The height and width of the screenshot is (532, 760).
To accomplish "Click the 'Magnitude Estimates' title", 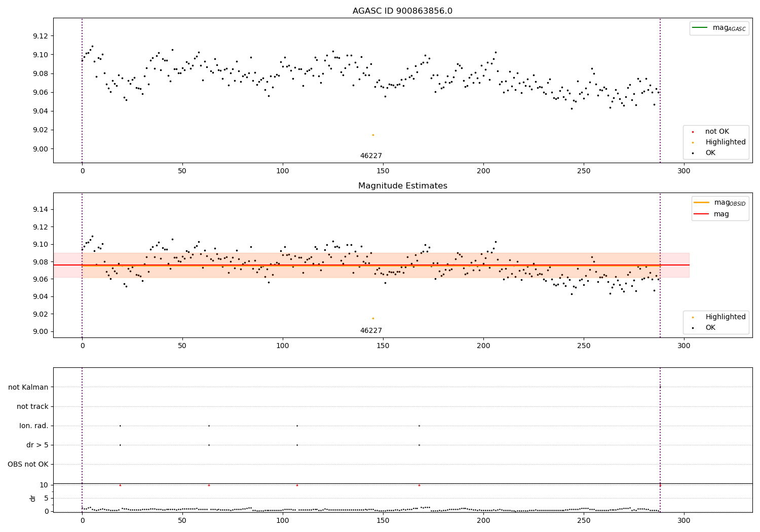I will [402, 186].
